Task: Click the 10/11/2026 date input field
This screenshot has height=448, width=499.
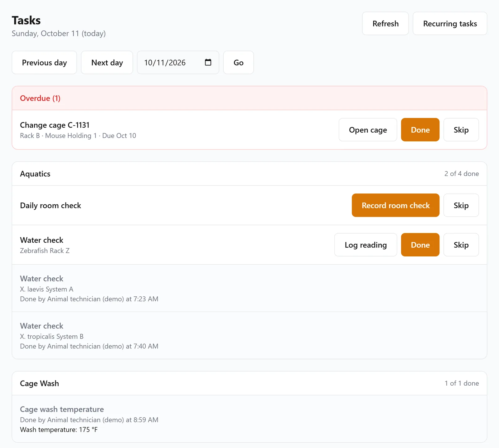Action: (178, 62)
